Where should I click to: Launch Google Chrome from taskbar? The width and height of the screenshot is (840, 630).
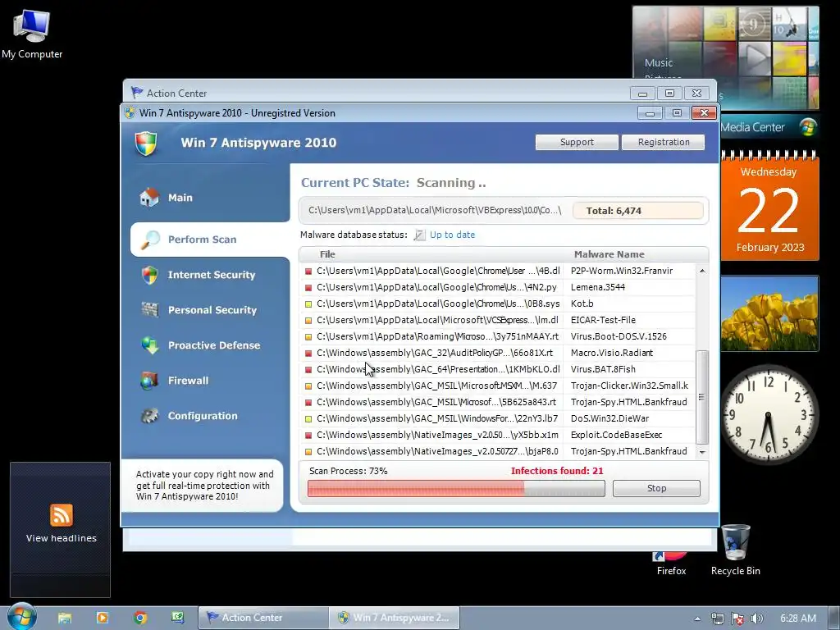click(140, 618)
